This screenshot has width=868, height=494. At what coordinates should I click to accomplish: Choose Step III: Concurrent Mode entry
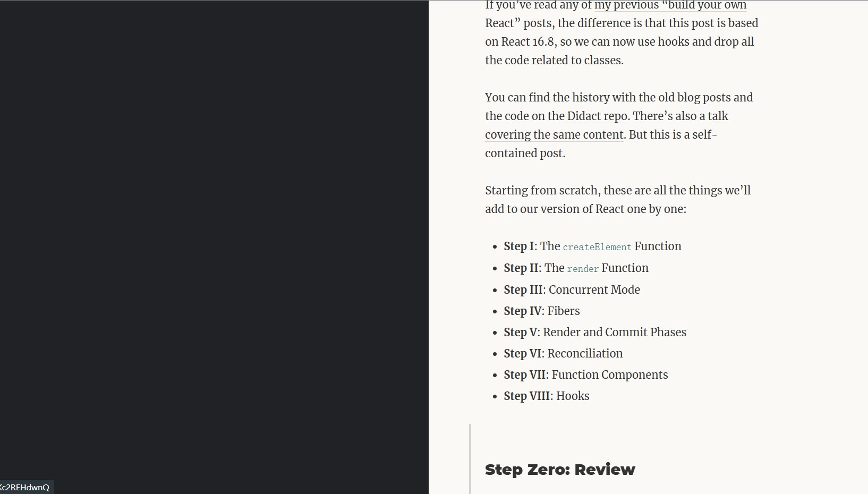tap(572, 290)
